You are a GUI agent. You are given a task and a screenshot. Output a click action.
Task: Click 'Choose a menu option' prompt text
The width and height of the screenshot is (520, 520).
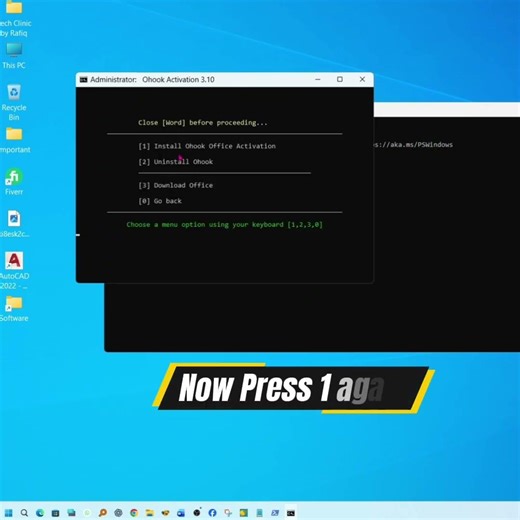click(x=224, y=225)
